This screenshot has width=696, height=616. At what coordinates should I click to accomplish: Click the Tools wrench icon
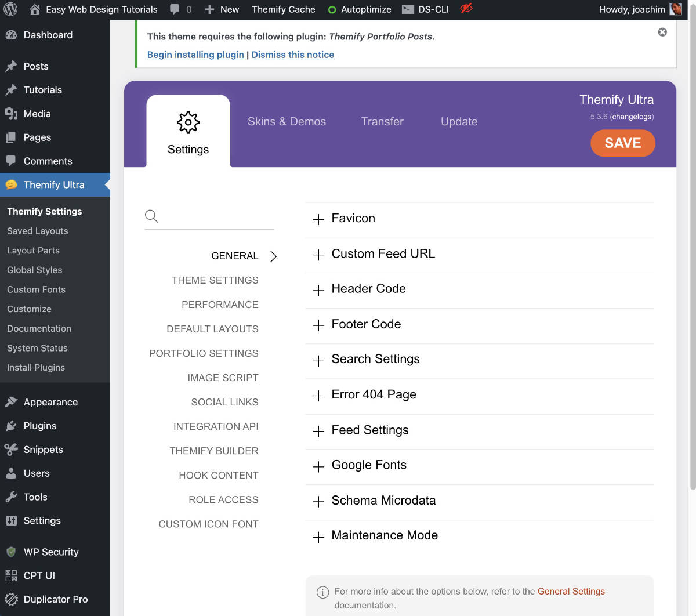pyautogui.click(x=11, y=497)
